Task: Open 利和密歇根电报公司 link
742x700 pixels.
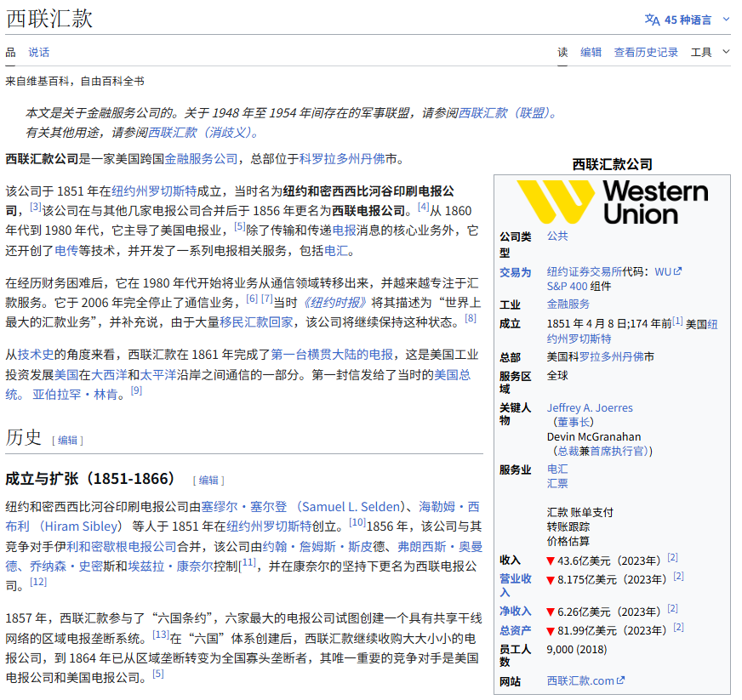Action: 121,547
